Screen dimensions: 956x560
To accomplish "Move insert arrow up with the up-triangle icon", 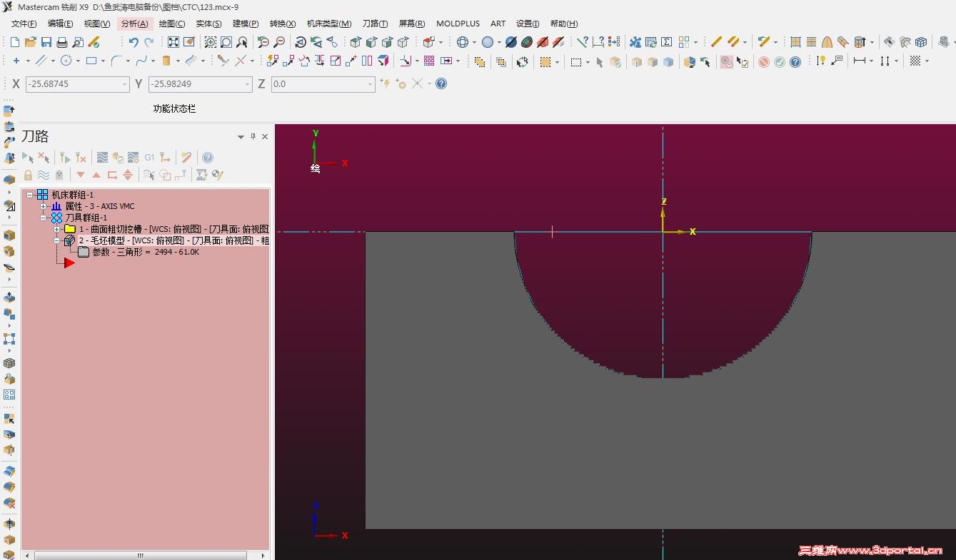I will [x=96, y=175].
